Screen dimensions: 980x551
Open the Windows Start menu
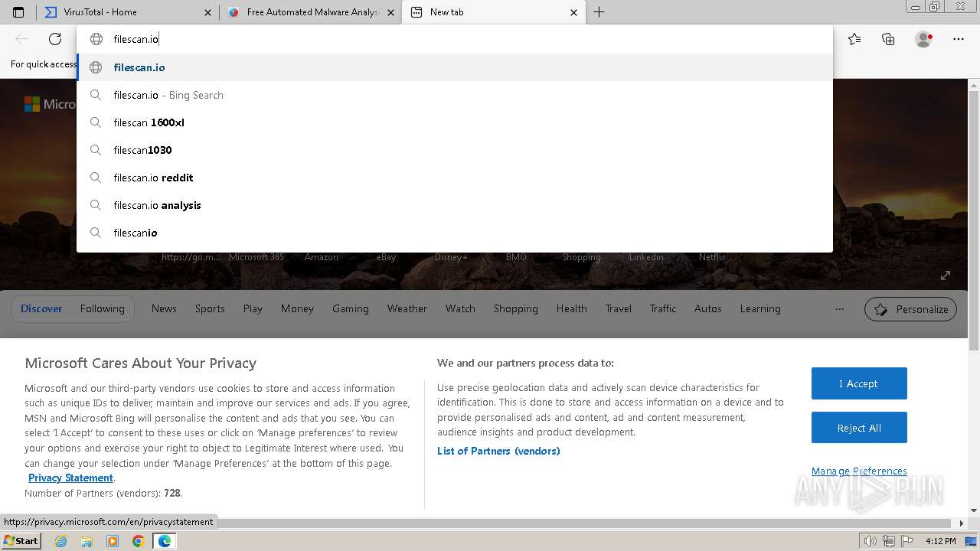tap(21, 541)
